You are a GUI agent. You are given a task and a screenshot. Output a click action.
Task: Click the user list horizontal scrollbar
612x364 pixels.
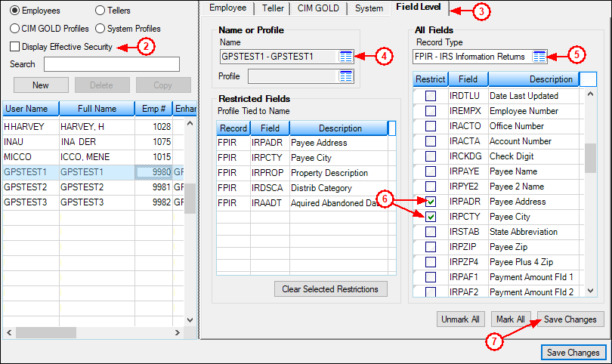pyautogui.click(x=91, y=333)
